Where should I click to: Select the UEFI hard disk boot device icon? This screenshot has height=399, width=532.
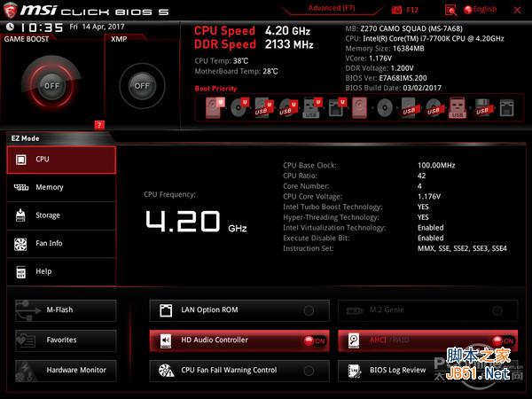[x=215, y=108]
